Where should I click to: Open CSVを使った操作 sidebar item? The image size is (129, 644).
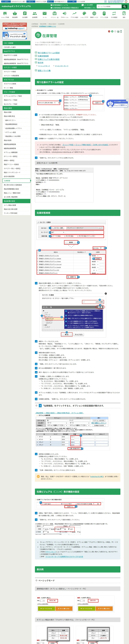(x=17, y=47)
